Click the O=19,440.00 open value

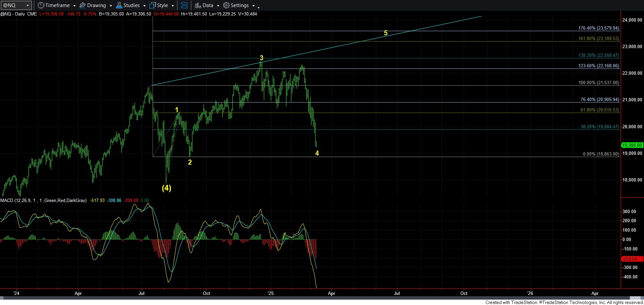[x=166, y=14]
